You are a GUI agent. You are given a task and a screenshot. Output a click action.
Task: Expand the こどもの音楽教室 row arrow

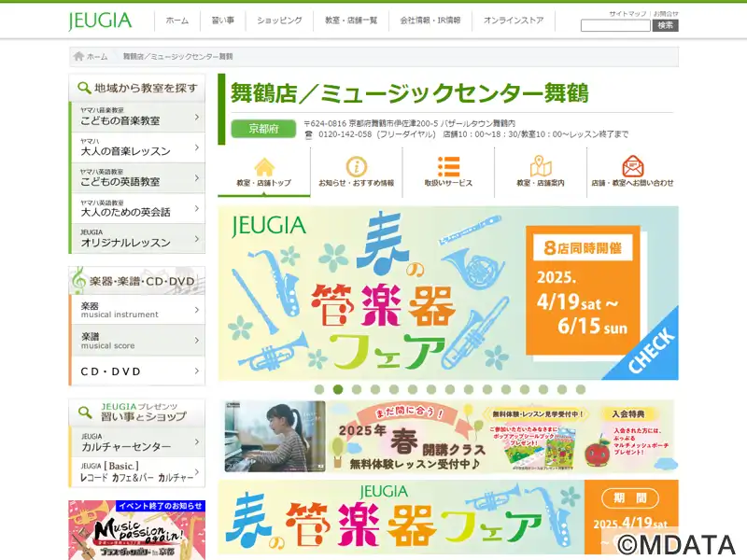coord(197,118)
